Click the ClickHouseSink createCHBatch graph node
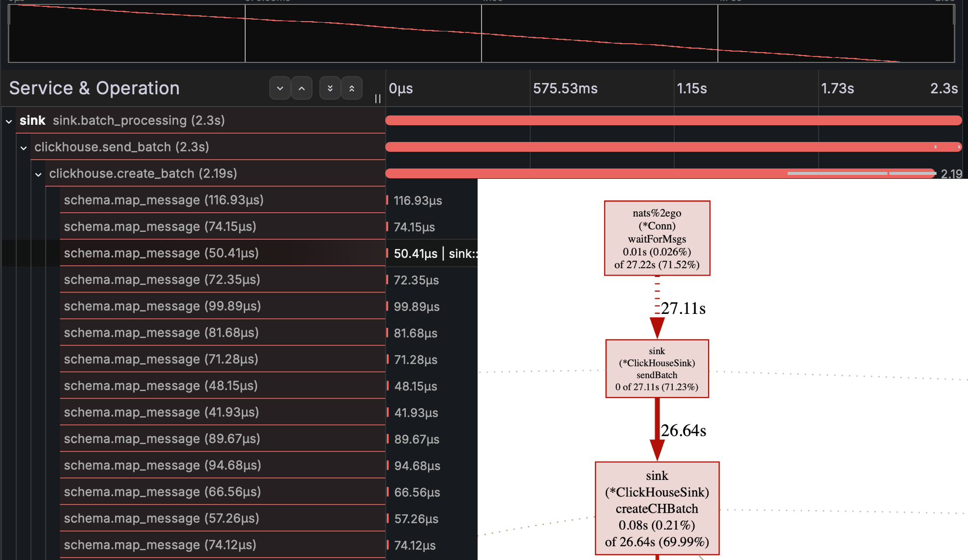 657,508
